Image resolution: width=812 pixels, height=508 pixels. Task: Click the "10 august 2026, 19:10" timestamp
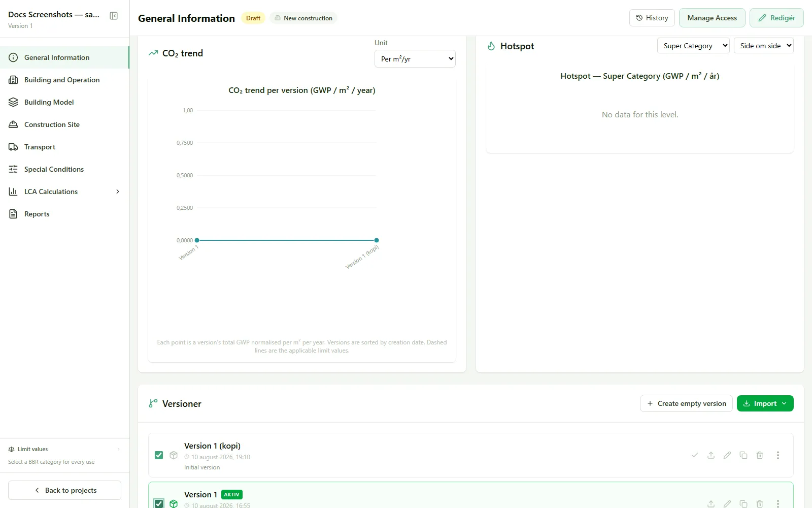221,457
